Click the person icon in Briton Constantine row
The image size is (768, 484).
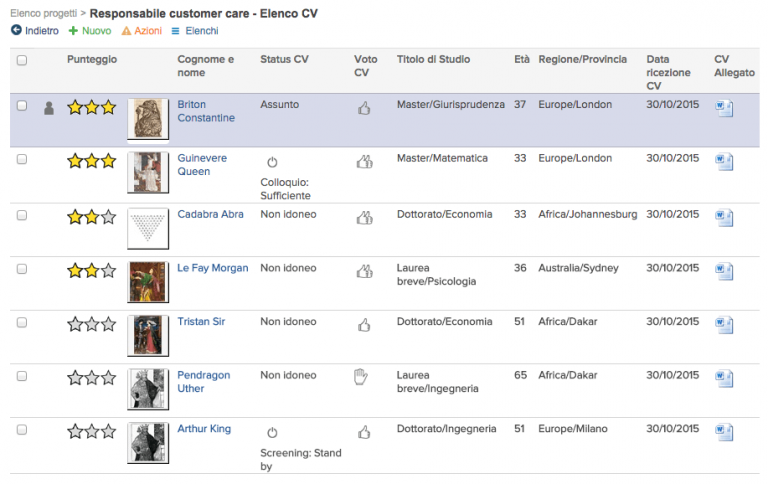point(49,108)
